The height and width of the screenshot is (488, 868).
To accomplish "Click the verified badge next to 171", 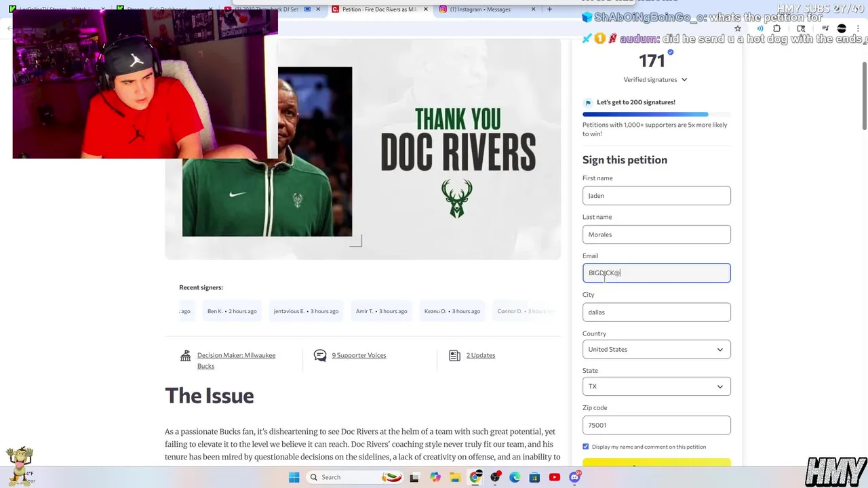I will coord(671,52).
